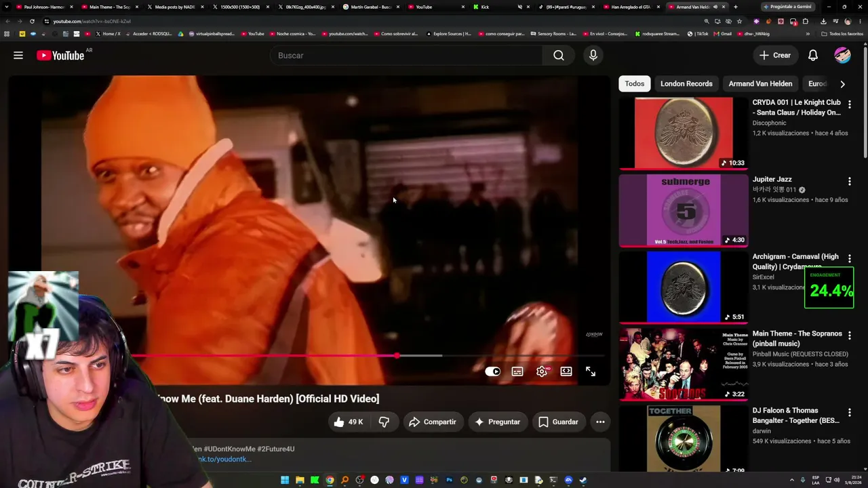This screenshot has width=868, height=488.
Task: Click the Crear button
Action: click(775, 56)
